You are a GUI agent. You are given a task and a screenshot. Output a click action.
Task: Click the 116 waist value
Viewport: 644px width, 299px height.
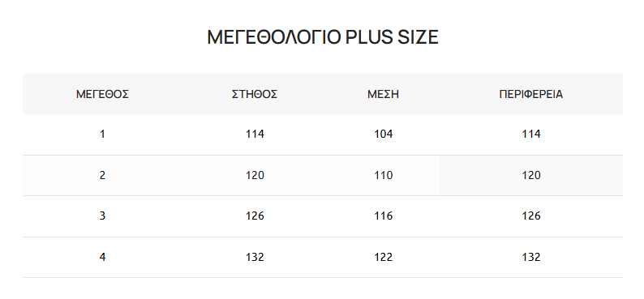[x=383, y=216]
